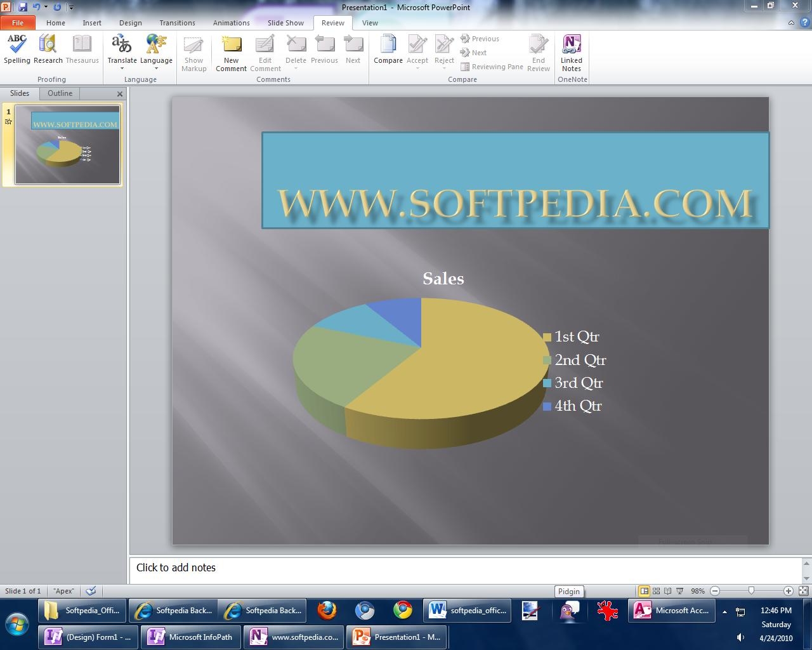Switch to Slide Sorter view
812x650 pixels.
[657, 591]
